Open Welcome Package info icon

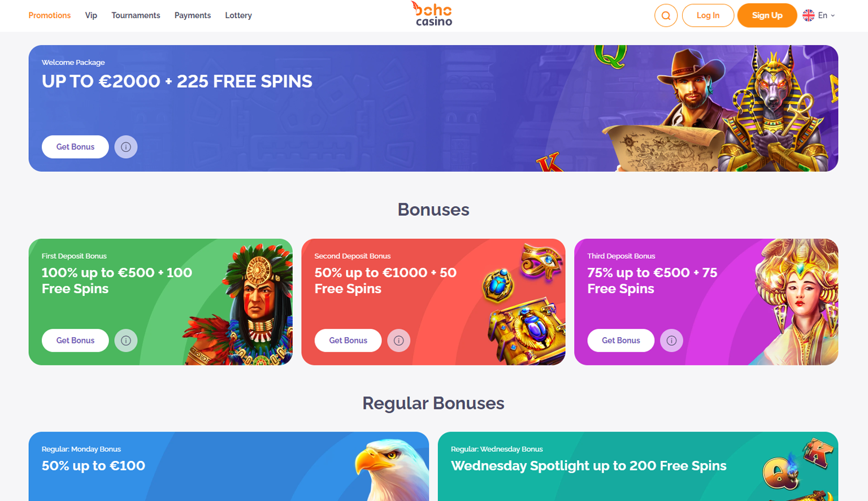[126, 147]
